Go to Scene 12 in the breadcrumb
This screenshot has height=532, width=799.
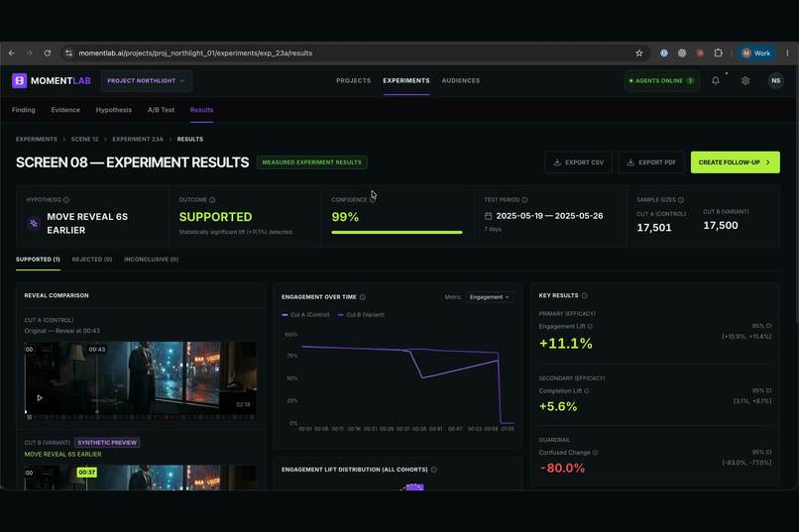click(x=84, y=139)
